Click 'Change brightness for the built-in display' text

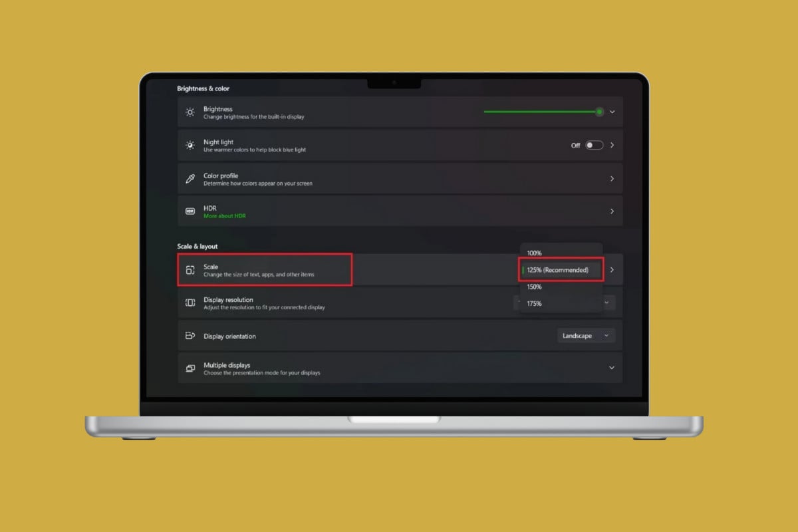[254, 117]
